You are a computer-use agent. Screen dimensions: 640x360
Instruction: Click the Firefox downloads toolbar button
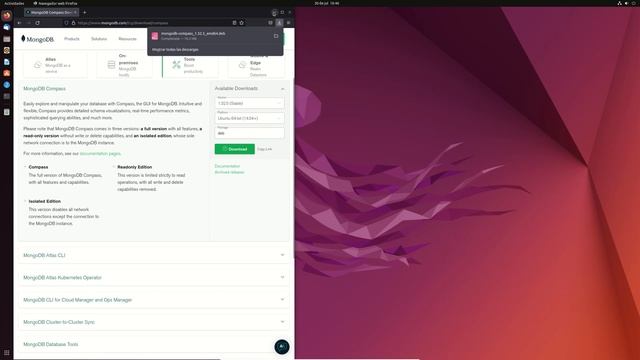(x=279, y=23)
